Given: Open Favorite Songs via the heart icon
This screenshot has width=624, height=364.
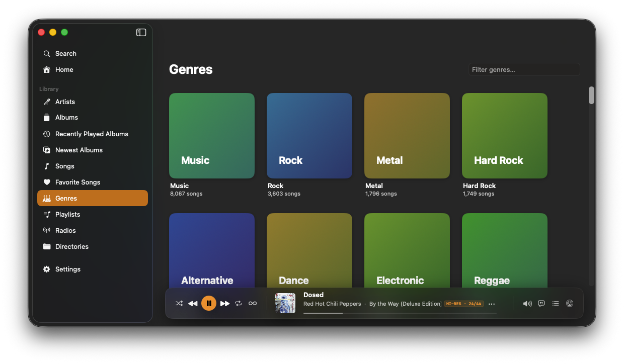Looking at the screenshot, I should (x=46, y=182).
